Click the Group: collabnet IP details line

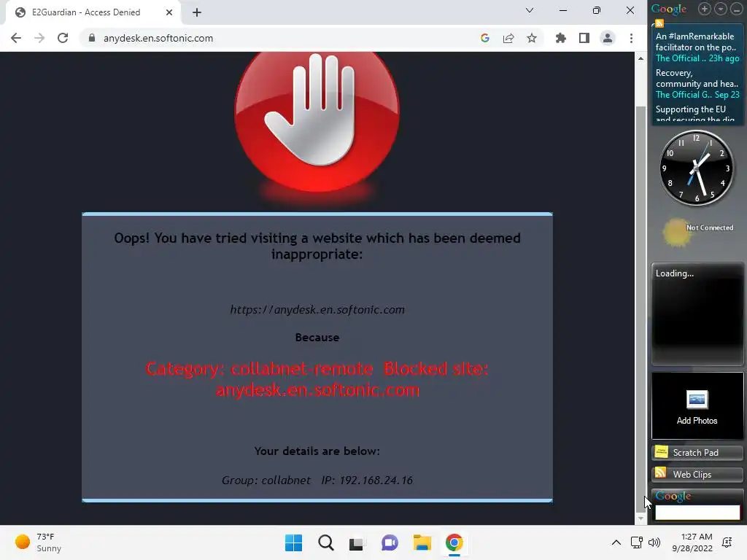coord(317,480)
